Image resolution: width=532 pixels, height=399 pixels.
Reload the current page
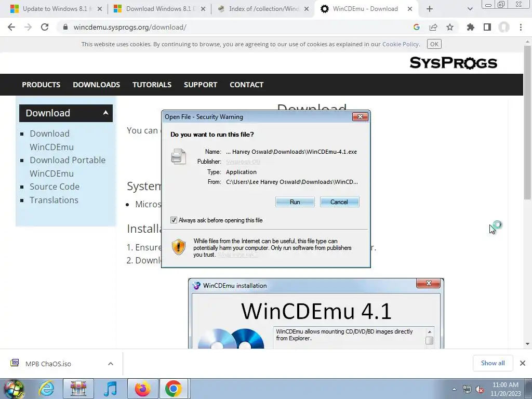click(45, 27)
